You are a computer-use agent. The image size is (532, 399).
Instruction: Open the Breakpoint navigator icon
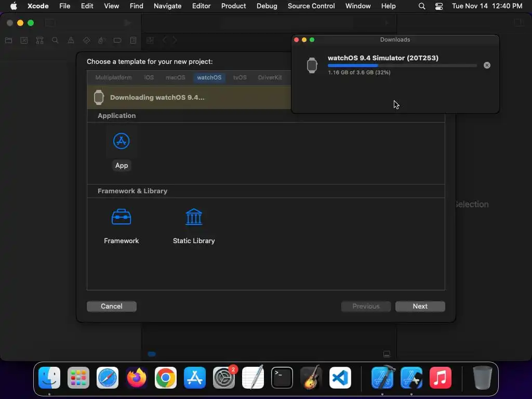(x=117, y=41)
